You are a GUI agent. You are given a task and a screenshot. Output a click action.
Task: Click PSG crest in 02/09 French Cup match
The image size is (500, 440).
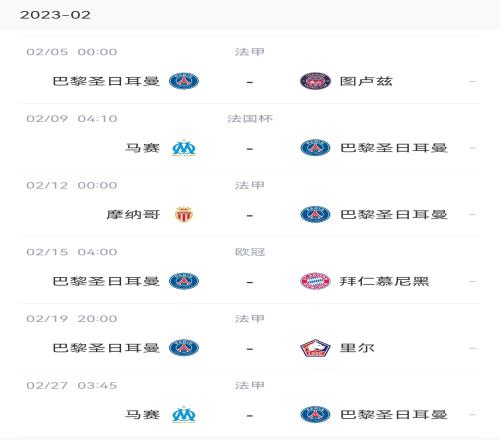click(x=315, y=148)
